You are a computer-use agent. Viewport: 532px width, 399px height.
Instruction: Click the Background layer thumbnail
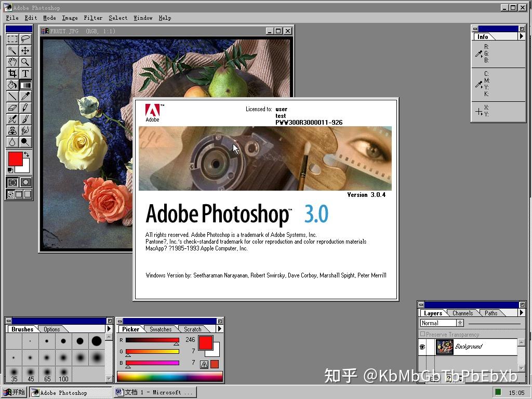(444, 347)
